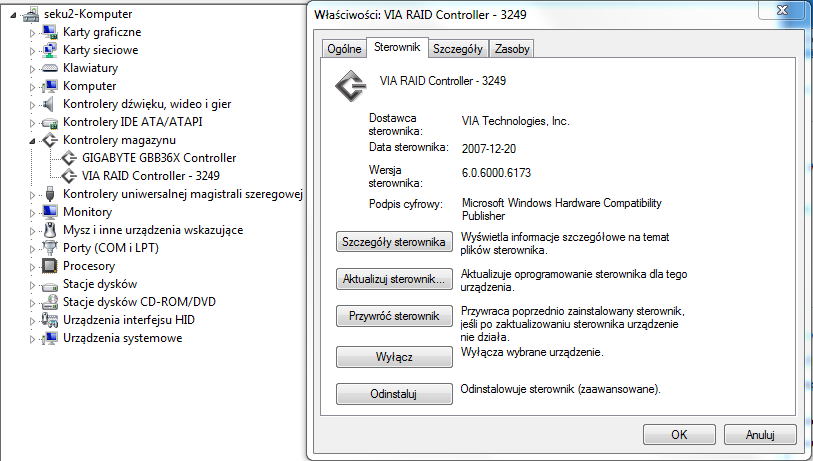813x461 pixels.
Task: Open Szczegóły sterownika driver details
Action: (394, 242)
